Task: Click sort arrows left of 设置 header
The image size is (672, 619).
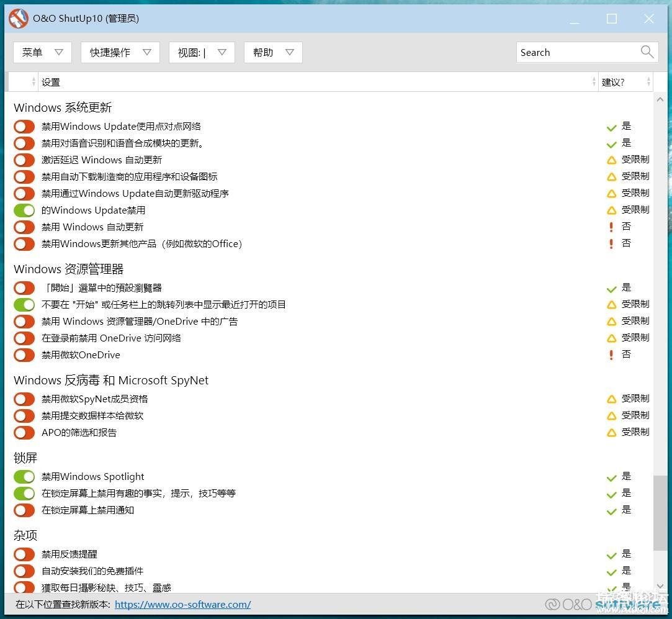Action: (34, 81)
